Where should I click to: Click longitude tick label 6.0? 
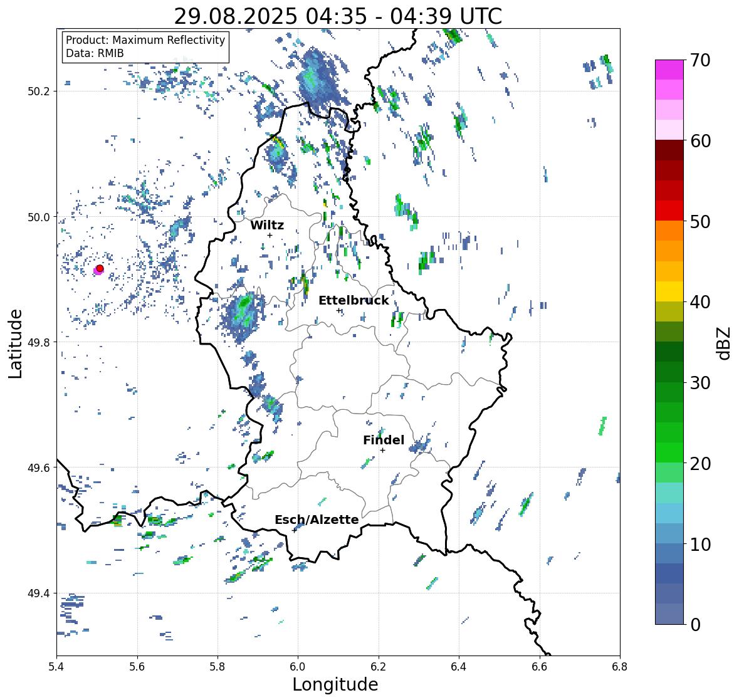298,667
